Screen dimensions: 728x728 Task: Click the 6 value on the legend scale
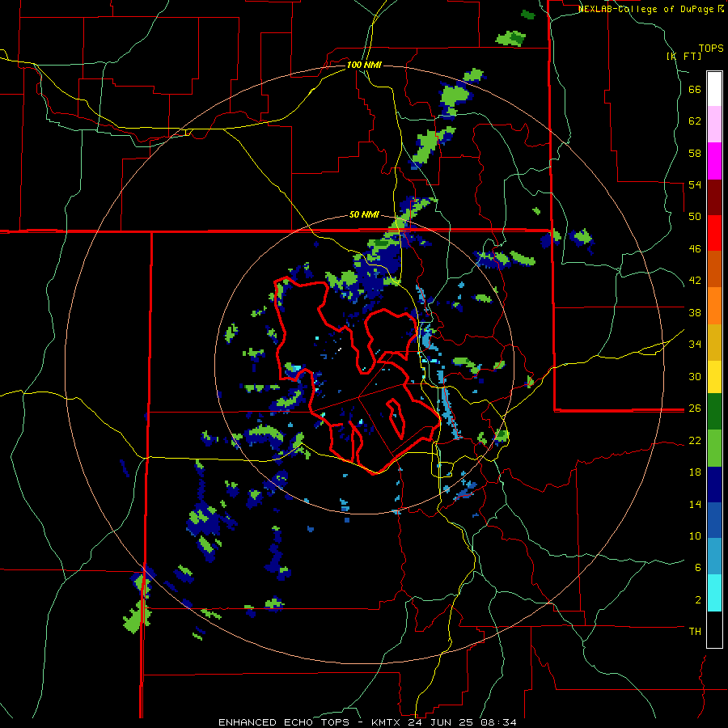pos(698,567)
